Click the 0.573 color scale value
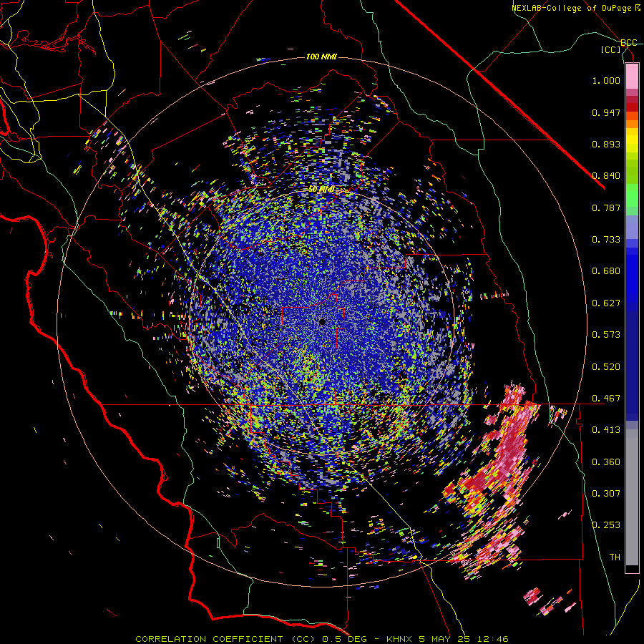 606,335
